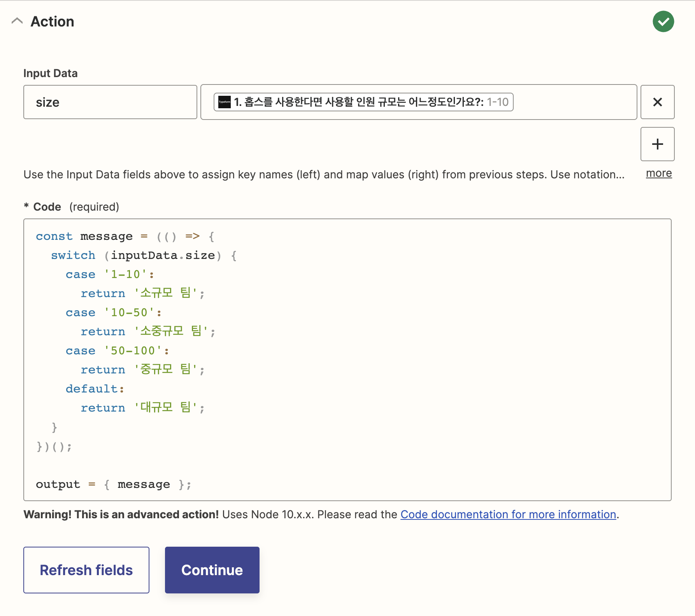Click the Action section title
The height and width of the screenshot is (616, 695).
coord(52,21)
